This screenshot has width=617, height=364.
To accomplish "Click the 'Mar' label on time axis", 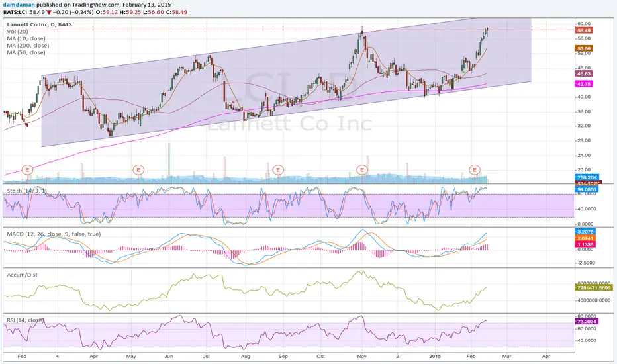I will click(507, 357).
